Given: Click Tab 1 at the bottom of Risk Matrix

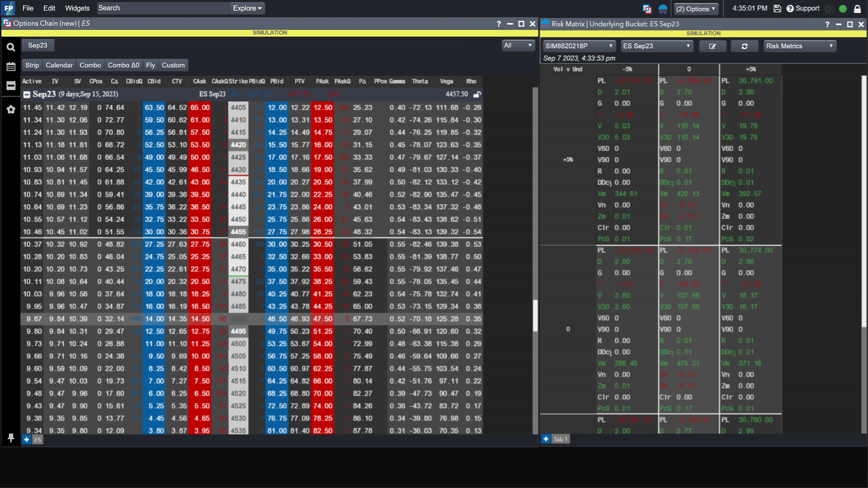Looking at the screenshot, I should coord(560,439).
